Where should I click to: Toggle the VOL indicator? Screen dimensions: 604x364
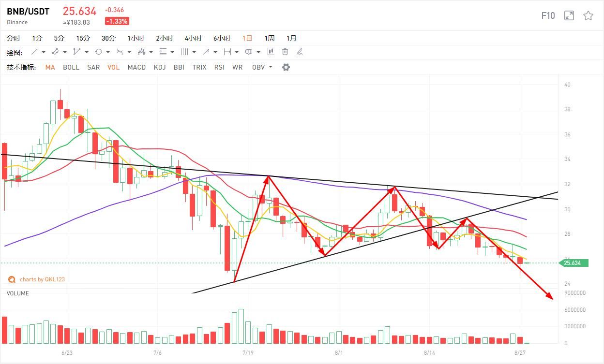114,67
